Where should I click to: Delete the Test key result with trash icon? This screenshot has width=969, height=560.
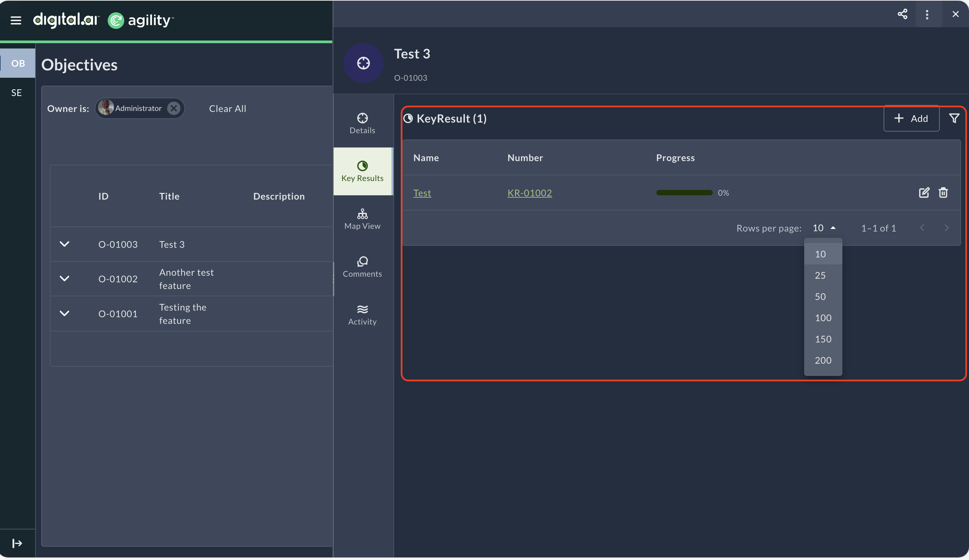943,193
